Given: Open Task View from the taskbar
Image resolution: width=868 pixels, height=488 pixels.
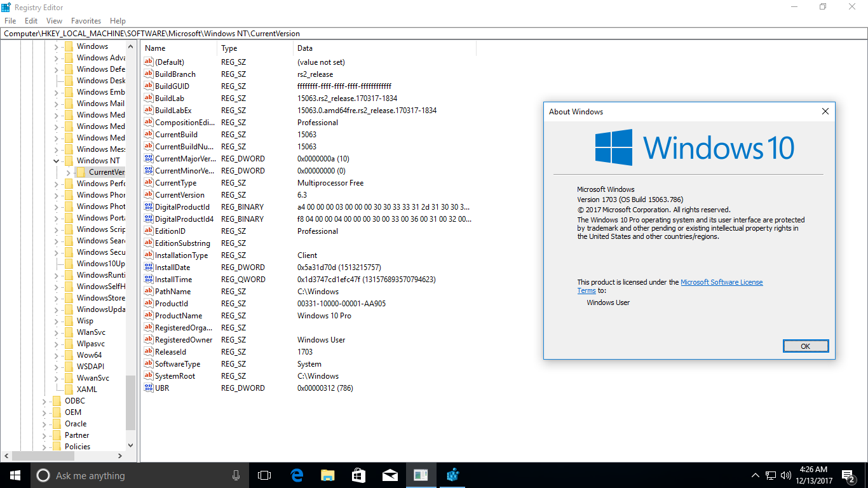Looking at the screenshot, I should coord(264,475).
